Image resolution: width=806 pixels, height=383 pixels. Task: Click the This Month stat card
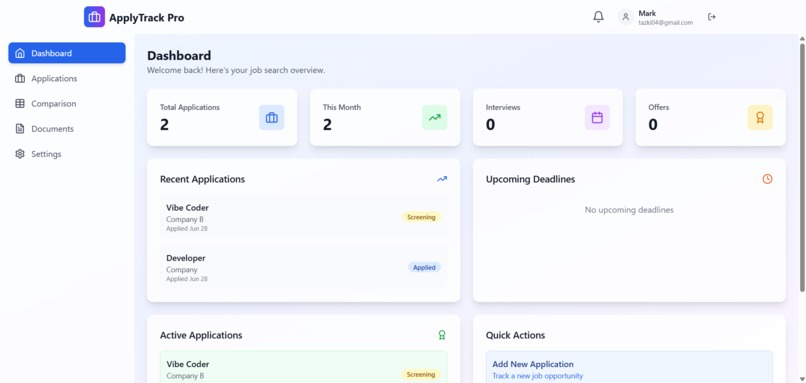(385, 117)
